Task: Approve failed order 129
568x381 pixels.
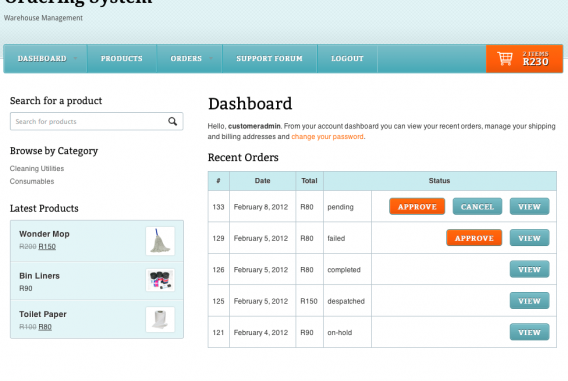Action: 474,238
